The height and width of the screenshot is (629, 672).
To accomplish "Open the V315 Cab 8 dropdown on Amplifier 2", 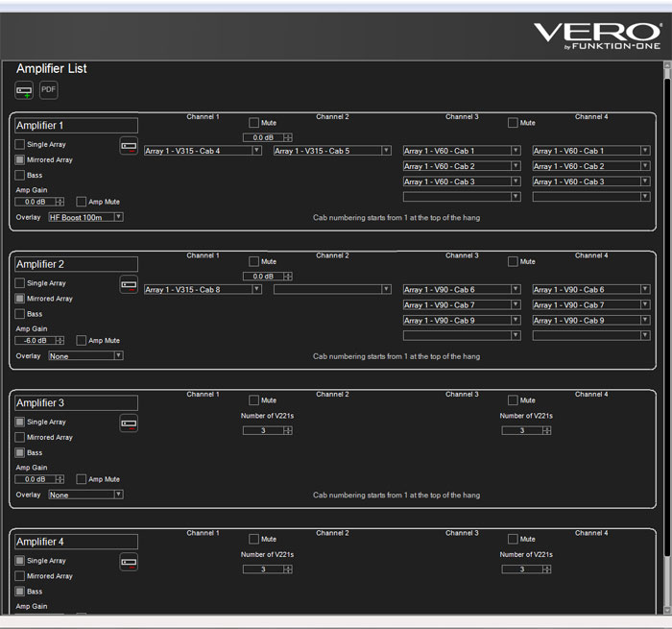I will pyautogui.click(x=203, y=289).
